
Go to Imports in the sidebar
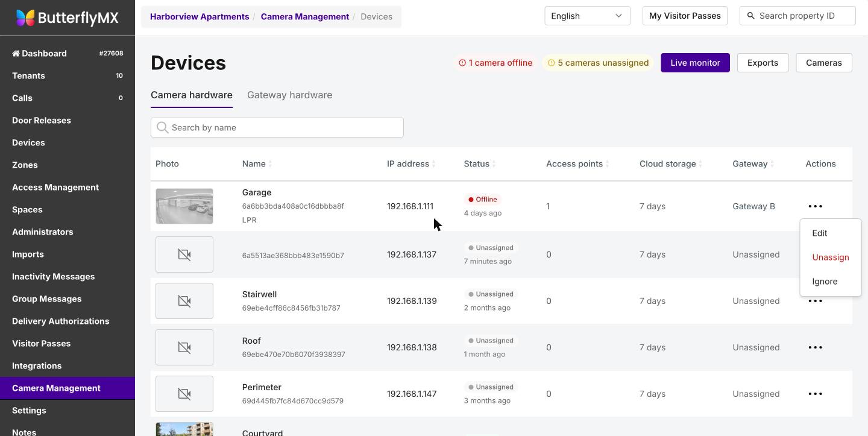coord(68,254)
